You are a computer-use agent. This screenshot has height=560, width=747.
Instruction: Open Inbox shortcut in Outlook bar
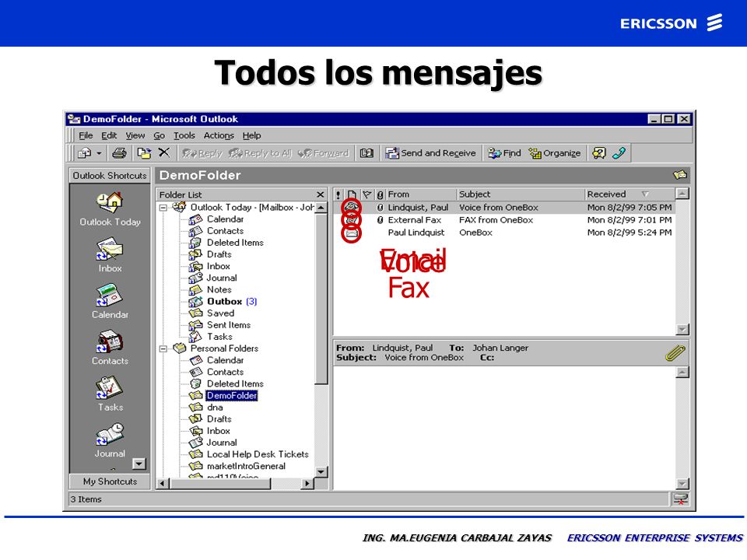tap(110, 250)
